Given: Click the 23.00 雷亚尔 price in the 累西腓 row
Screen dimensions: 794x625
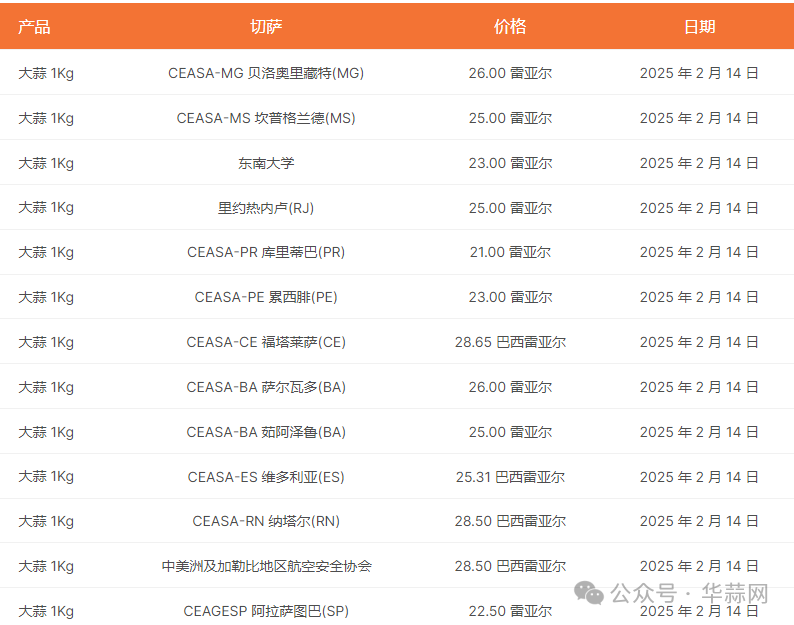Looking at the screenshot, I should [510, 297].
